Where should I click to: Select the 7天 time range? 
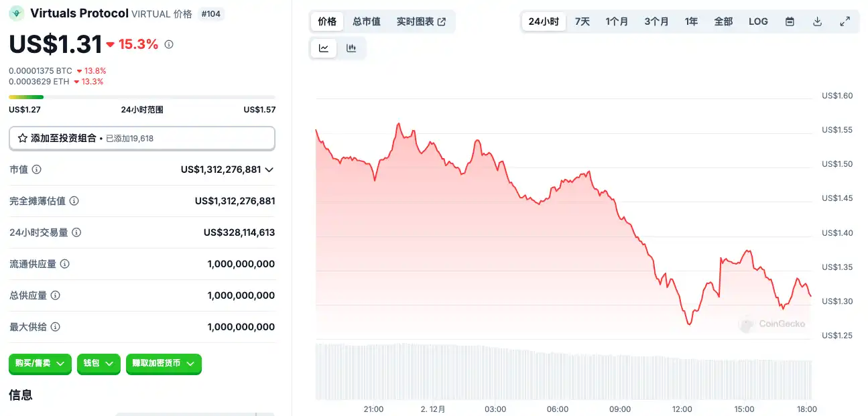click(x=582, y=21)
